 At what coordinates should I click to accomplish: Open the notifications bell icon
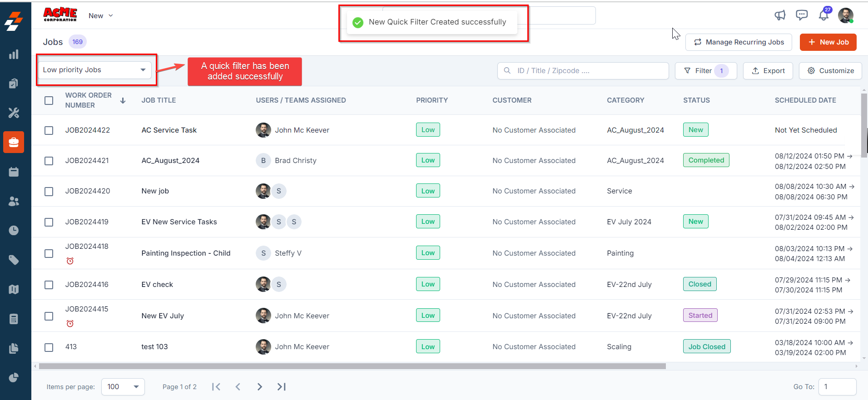[x=823, y=15]
